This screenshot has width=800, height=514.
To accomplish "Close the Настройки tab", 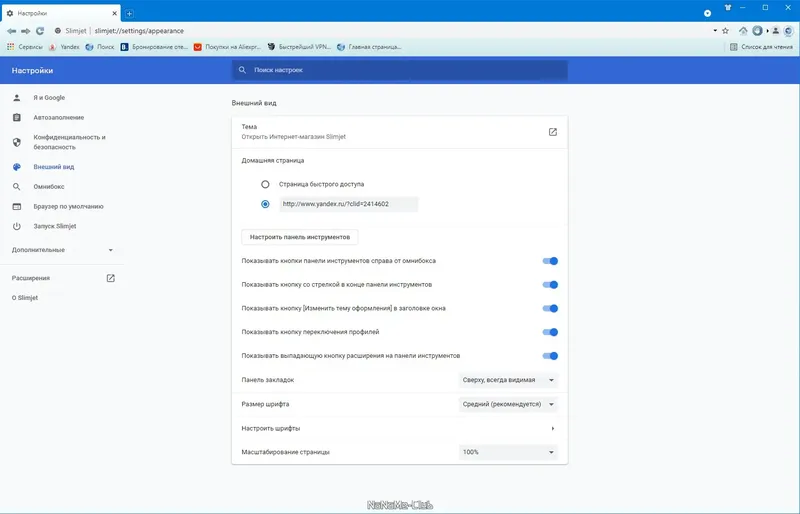I will pos(114,13).
